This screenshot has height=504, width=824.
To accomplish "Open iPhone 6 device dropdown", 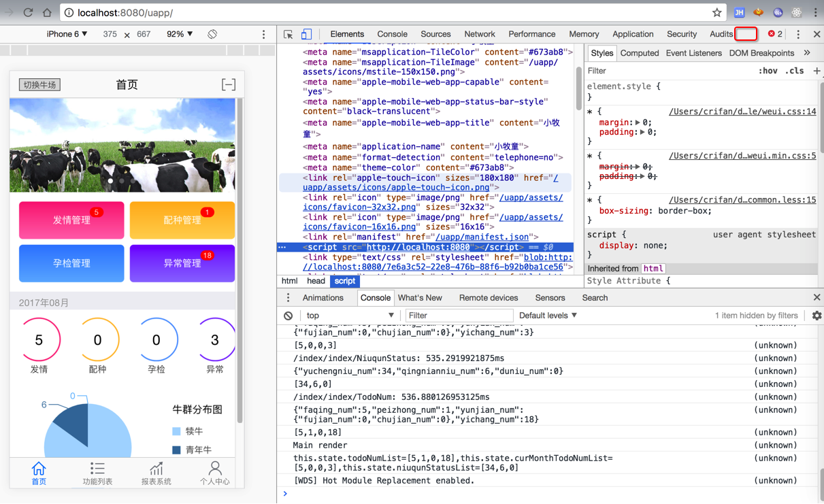I will (67, 34).
